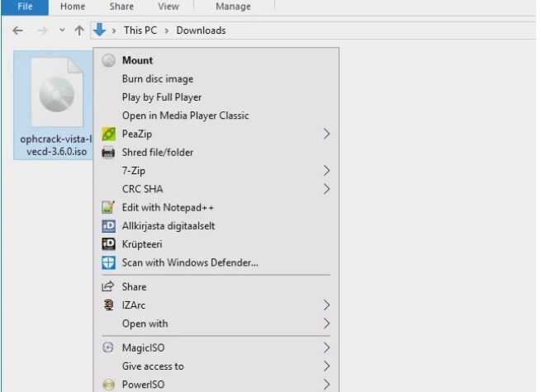The width and height of the screenshot is (541, 392).
Task: Go forward with the right arrow
Action: pos(42,31)
